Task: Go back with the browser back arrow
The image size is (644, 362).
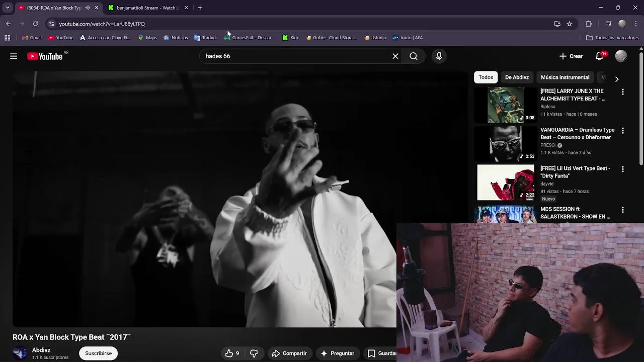Action: [8, 24]
